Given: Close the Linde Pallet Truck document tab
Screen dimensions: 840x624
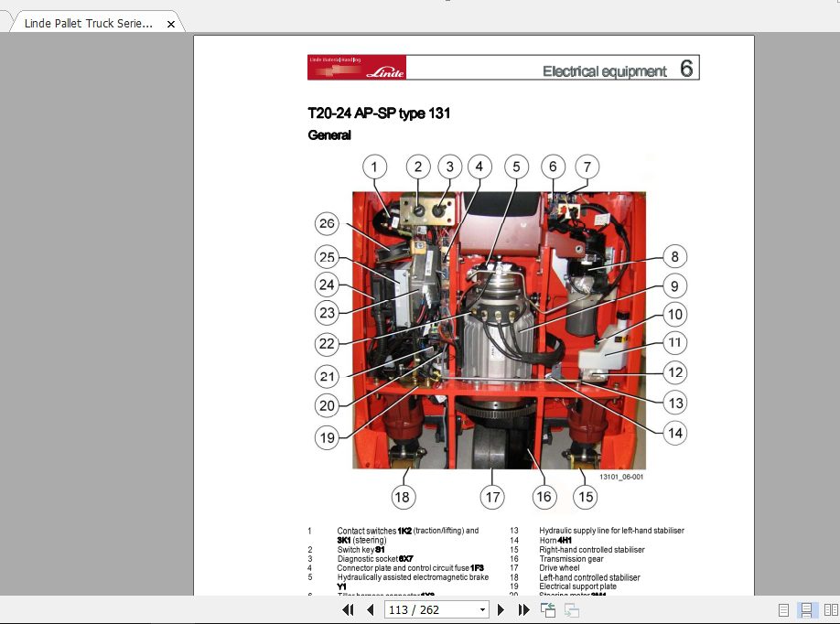Looking at the screenshot, I should (x=171, y=24).
